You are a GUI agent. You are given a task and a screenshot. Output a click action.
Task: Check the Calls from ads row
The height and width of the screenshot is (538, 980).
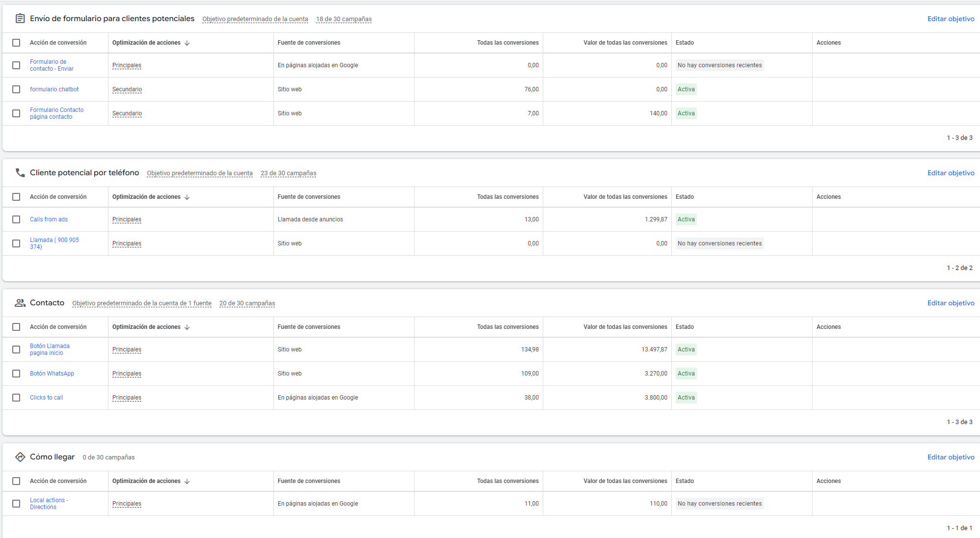[16, 219]
